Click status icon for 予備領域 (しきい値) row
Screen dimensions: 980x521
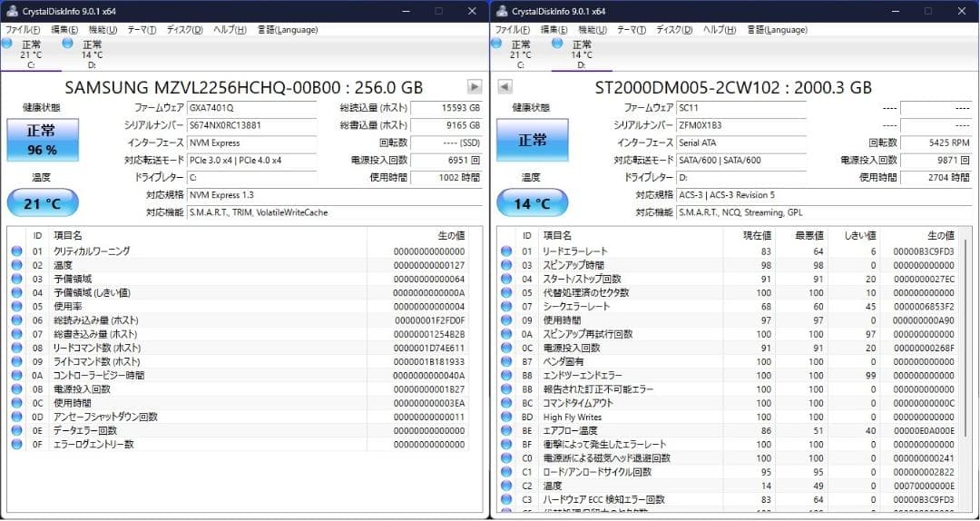pos(17,292)
